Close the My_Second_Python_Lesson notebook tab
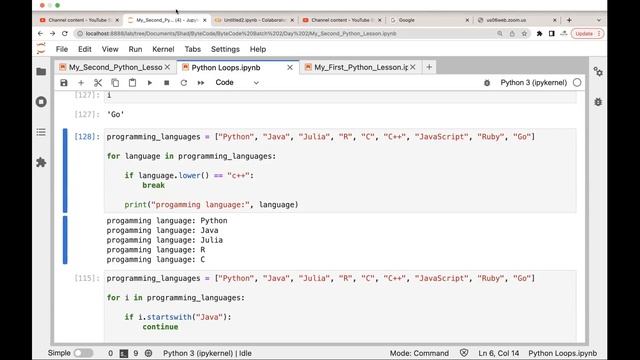Screen dimensions: 640x360 coord(167,67)
